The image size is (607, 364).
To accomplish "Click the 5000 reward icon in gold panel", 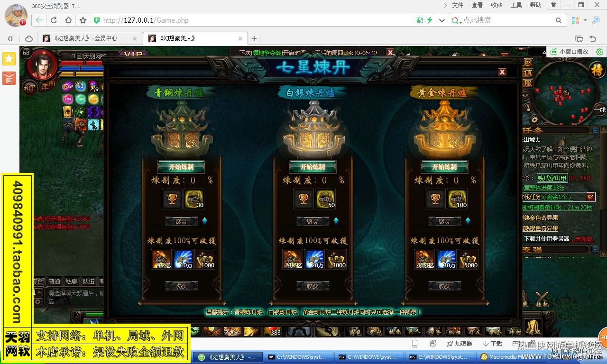I will pos(468,259).
